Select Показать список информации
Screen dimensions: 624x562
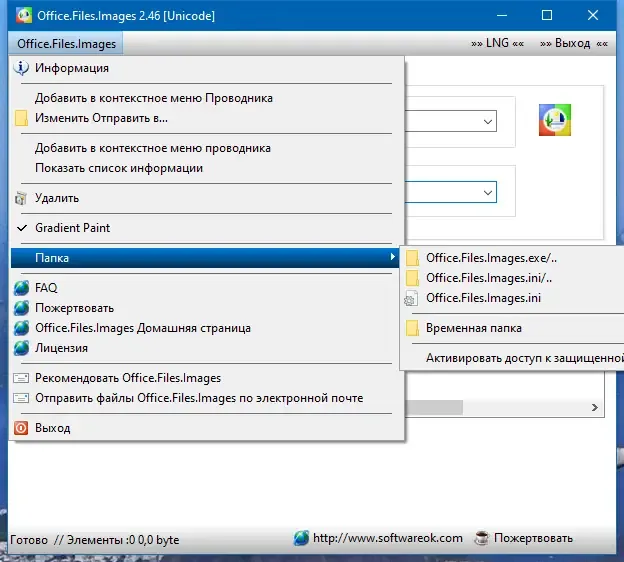207,168
